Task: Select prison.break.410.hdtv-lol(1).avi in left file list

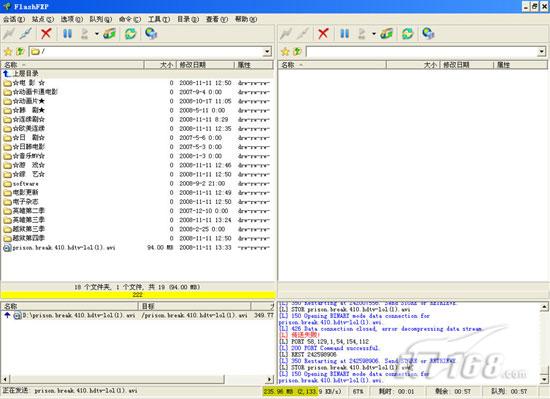Action: pos(137,248)
